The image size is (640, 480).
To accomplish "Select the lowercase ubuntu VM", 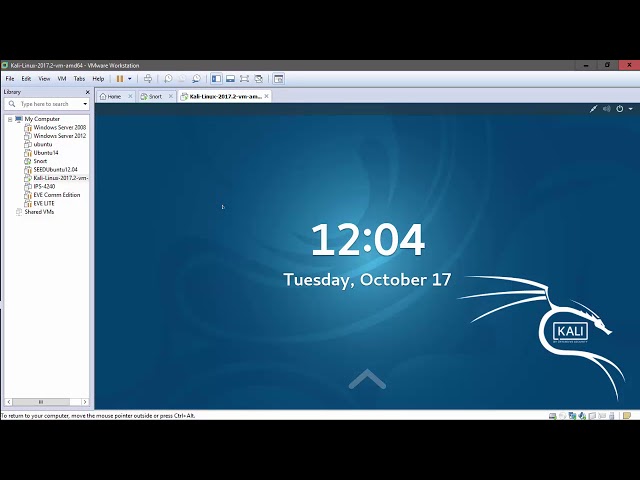I will (x=43, y=144).
